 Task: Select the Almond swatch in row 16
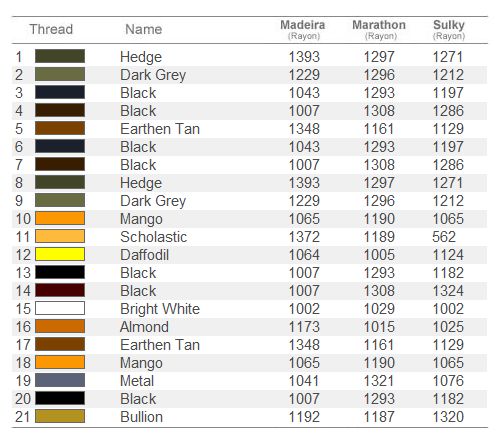(x=60, y=326)
